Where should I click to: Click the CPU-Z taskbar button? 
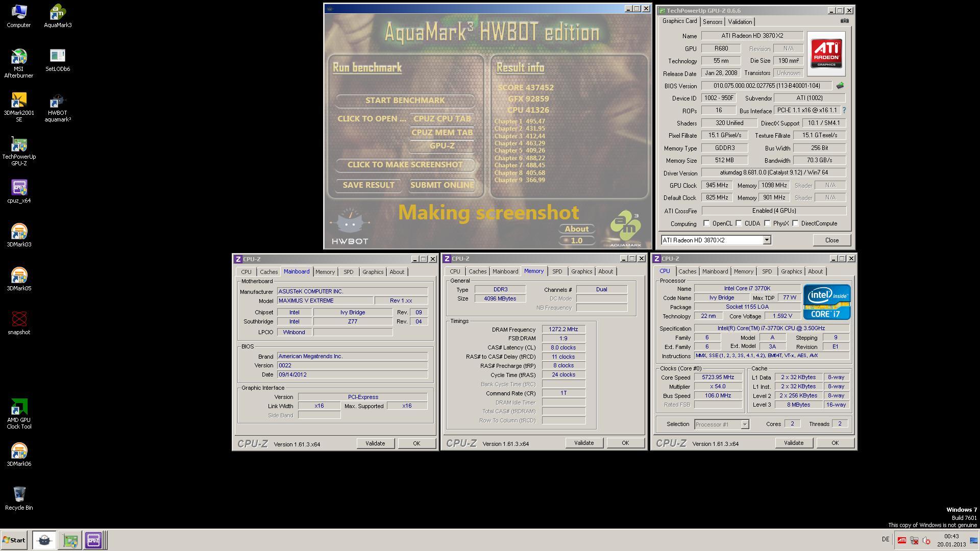point(93,540)
